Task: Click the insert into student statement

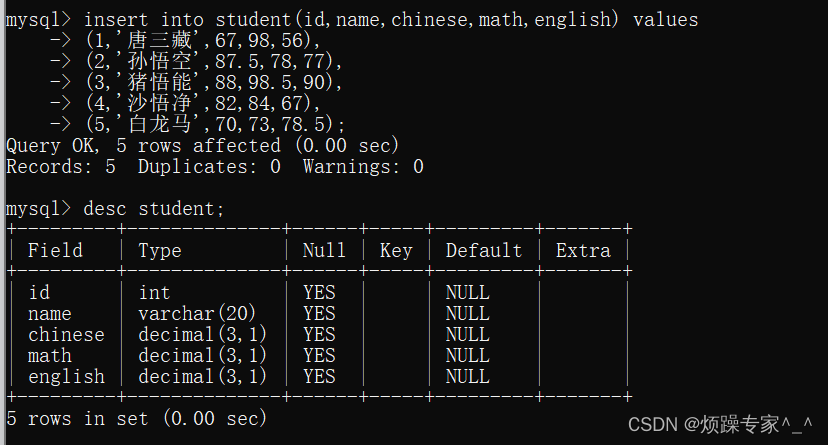Action: 352,20
